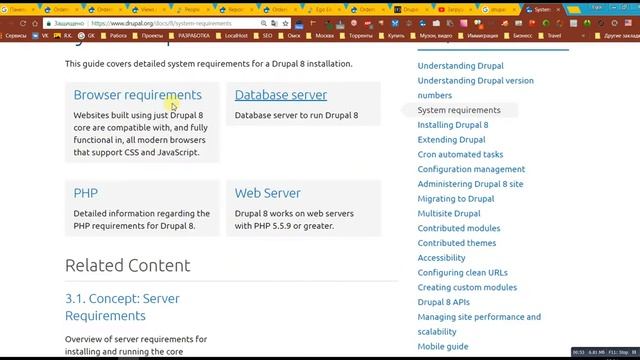
Task: Open the Database server link
Action: click(x=281, y=95)
